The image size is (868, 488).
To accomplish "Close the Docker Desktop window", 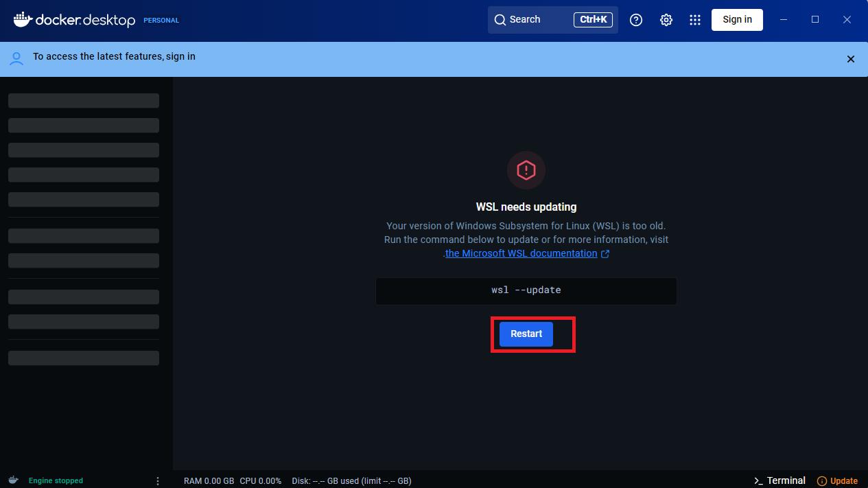I will [x=847, y=20].
